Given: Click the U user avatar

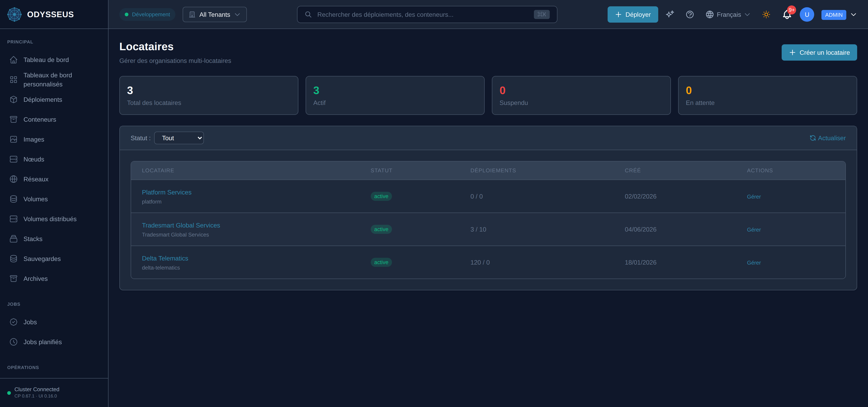Looking at the screenshot, I should click(x=807, y=14).
